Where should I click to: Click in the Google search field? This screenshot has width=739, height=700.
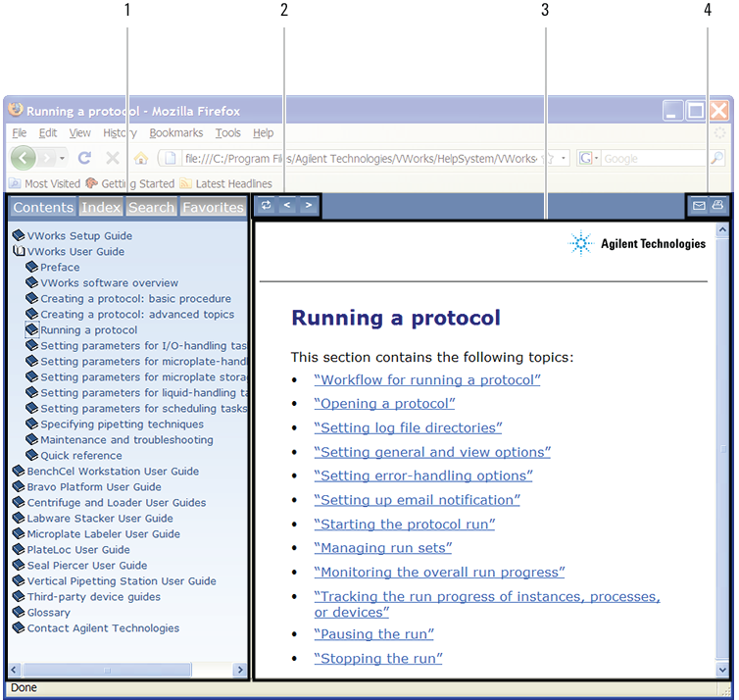[654, 159]
